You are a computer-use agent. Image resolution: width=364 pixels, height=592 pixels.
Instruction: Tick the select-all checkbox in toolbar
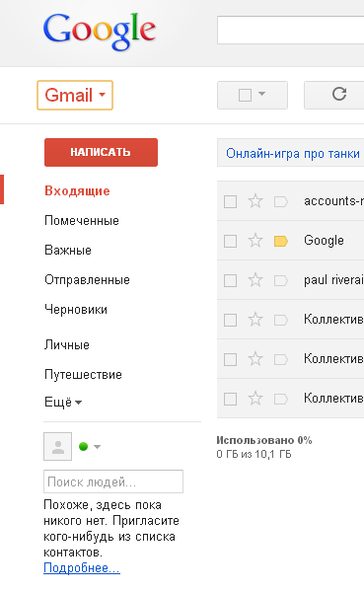click(245, 95)
